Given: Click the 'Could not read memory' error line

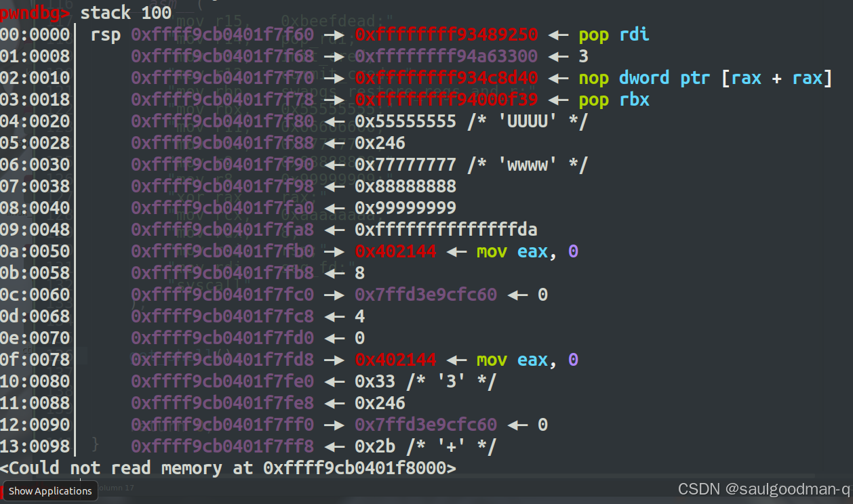Looking at the screenshot, I should click(x=228, y=468).
